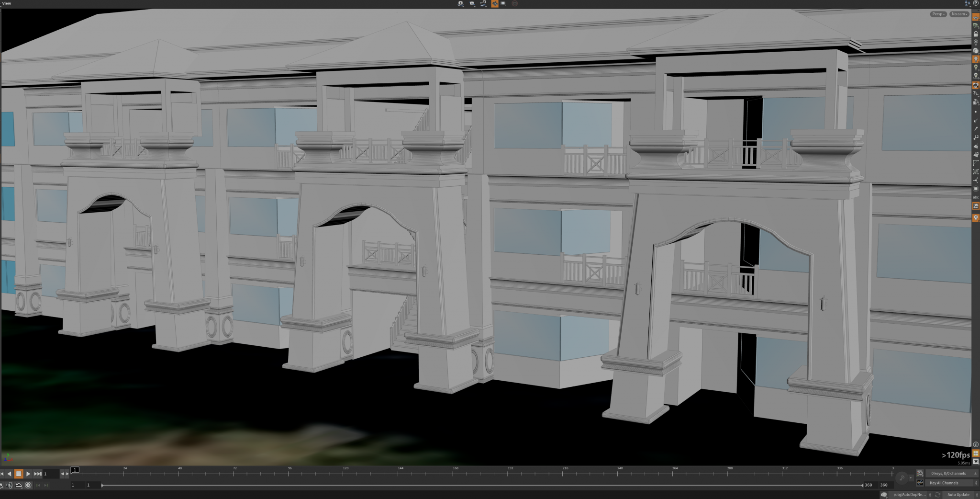Select the lightbulb-with-X no lighting icon
The height and width of the screenshot is (499, 980).
pyautogui.click(x=976, y=42)
